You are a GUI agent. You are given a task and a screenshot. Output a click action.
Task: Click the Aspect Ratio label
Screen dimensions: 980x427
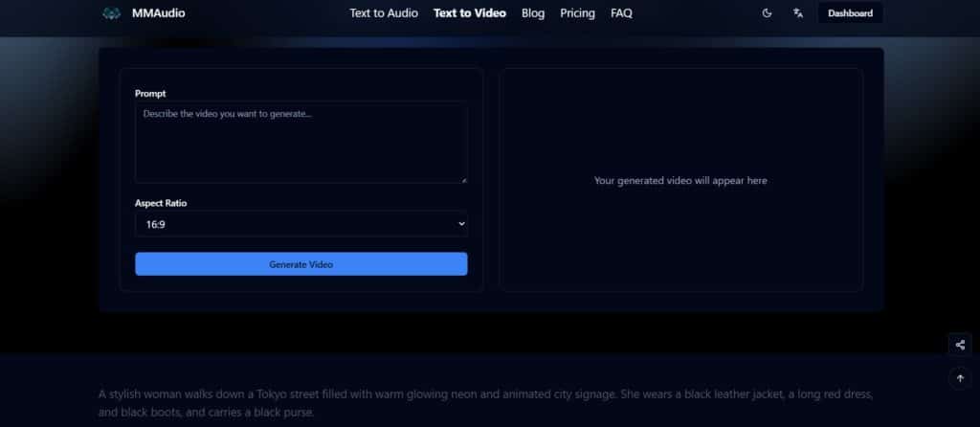tap(161, 203)
